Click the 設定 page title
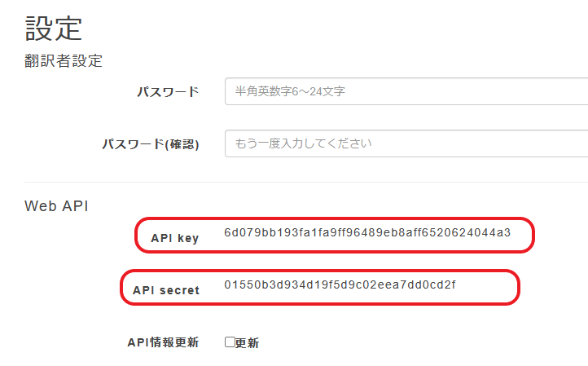This screenshot has height=366, width=588. (54, 28)
